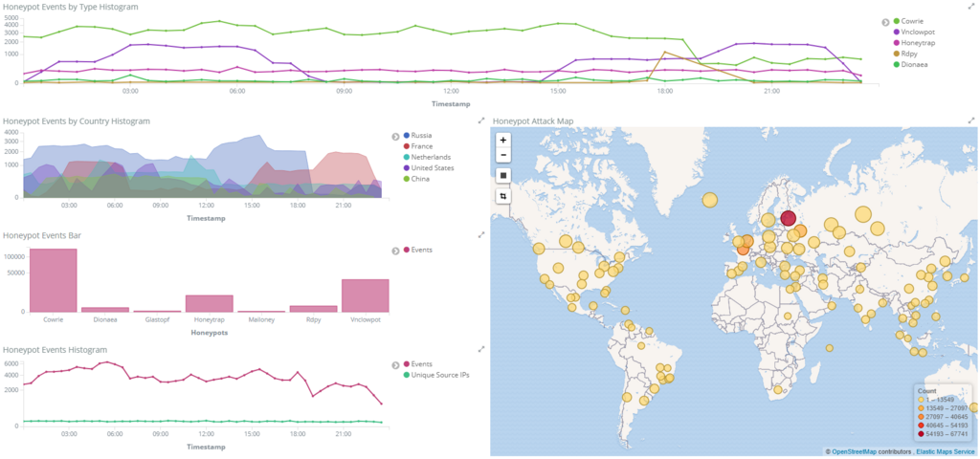Image resolution: width=980 pixels, height=459 pixels.
Task: Click map legend range 27097 – 40645
Action: pos(943,417)
